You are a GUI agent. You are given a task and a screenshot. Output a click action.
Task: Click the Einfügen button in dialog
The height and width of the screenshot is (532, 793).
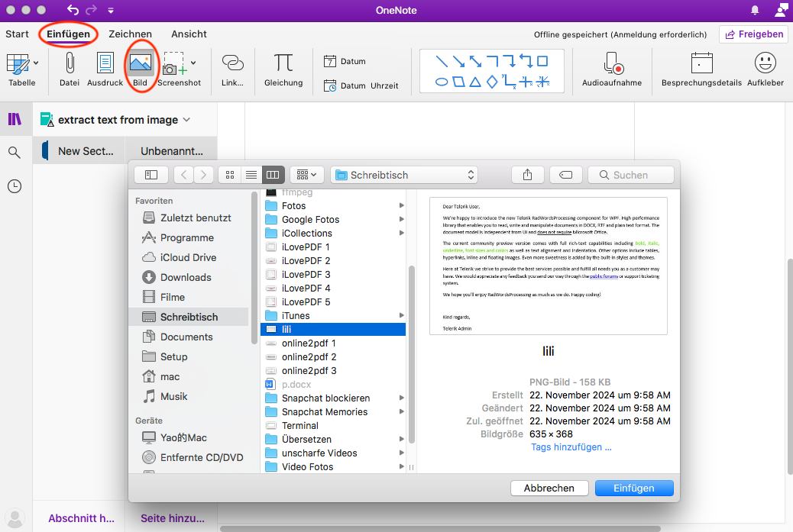pos(634,488)
